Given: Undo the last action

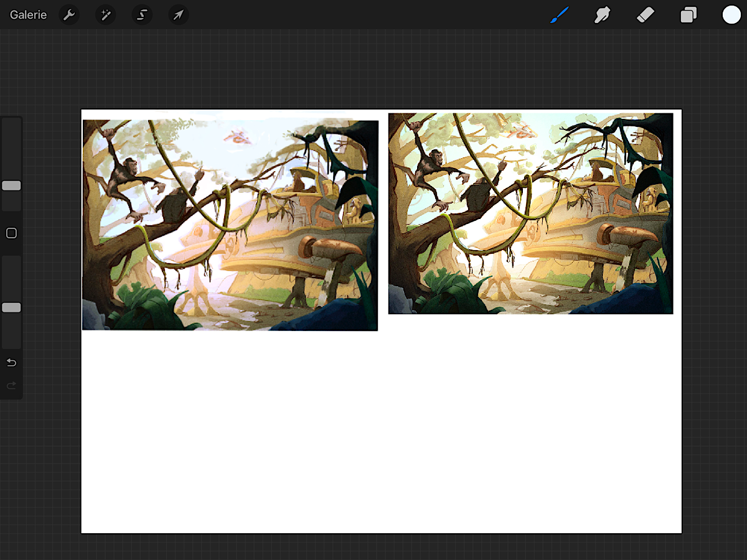Looking at the screenshot, I should pos(11,363).
